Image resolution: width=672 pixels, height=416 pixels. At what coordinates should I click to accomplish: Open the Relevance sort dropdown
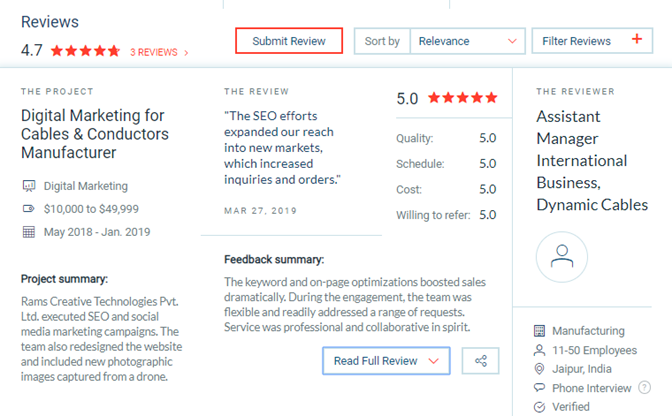[468, 41]
